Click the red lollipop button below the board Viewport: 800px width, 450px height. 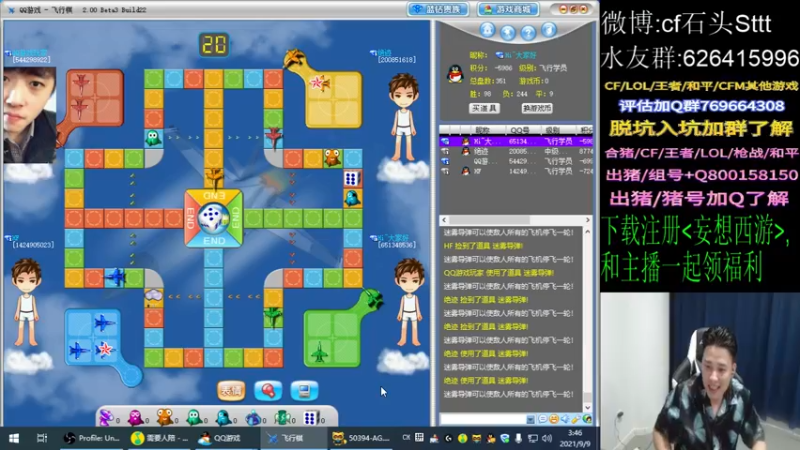pos(268,391)
